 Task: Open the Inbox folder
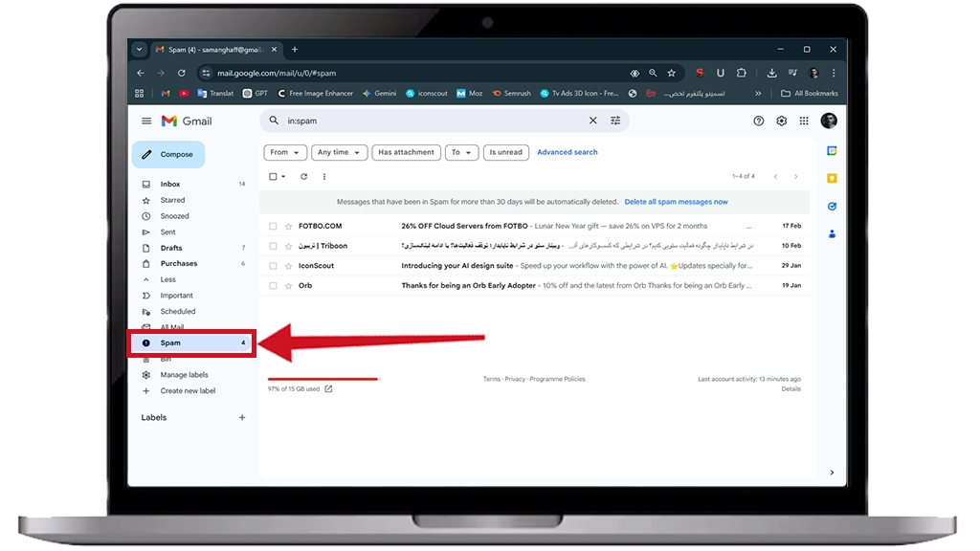click(170, 184)
